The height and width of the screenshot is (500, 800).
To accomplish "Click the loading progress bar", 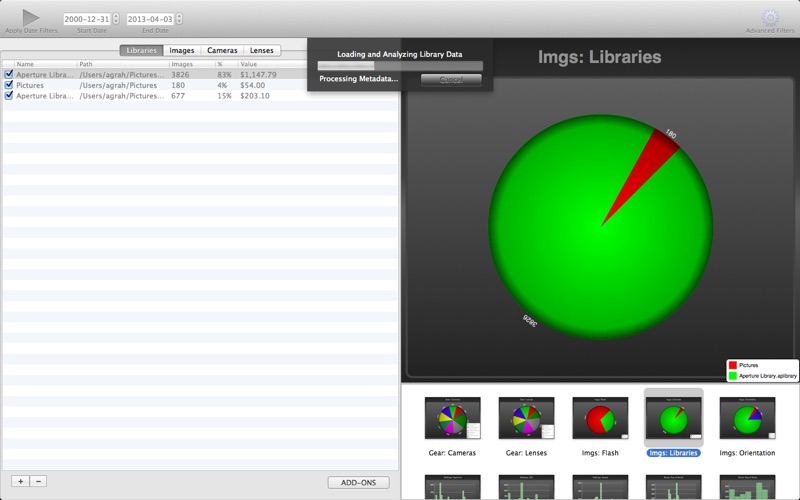I will [400, 66].
